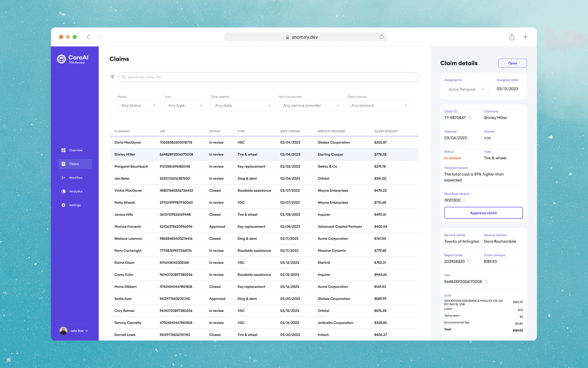Open the Any date dropdown
This screenshot has height=368, width=588.
(x=243, y=105)
